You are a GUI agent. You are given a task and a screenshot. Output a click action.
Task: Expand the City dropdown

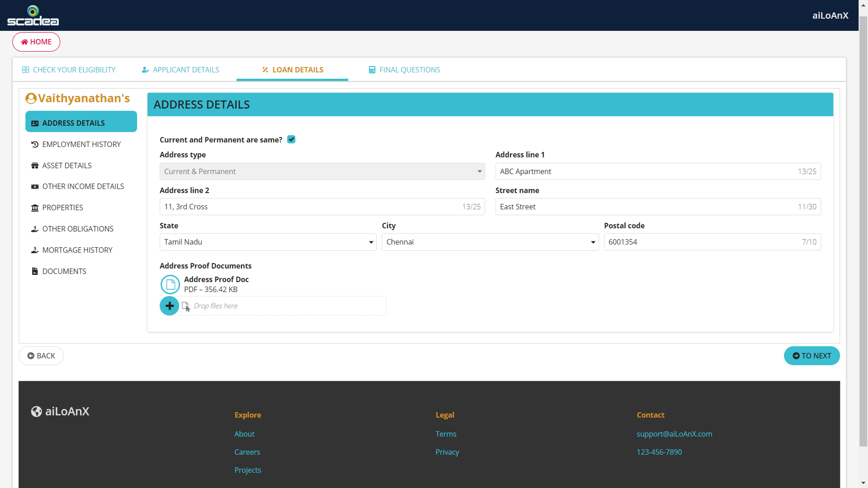(x=490, y=242)
